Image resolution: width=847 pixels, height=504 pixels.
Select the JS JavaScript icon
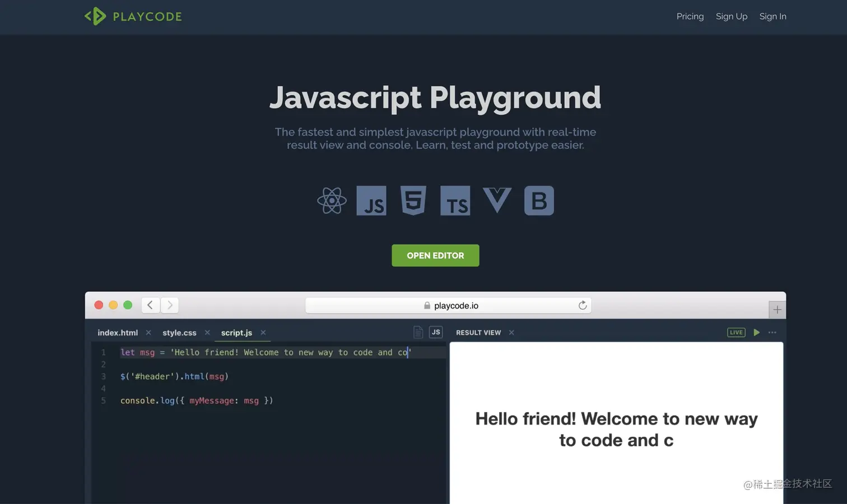(371, 200)
